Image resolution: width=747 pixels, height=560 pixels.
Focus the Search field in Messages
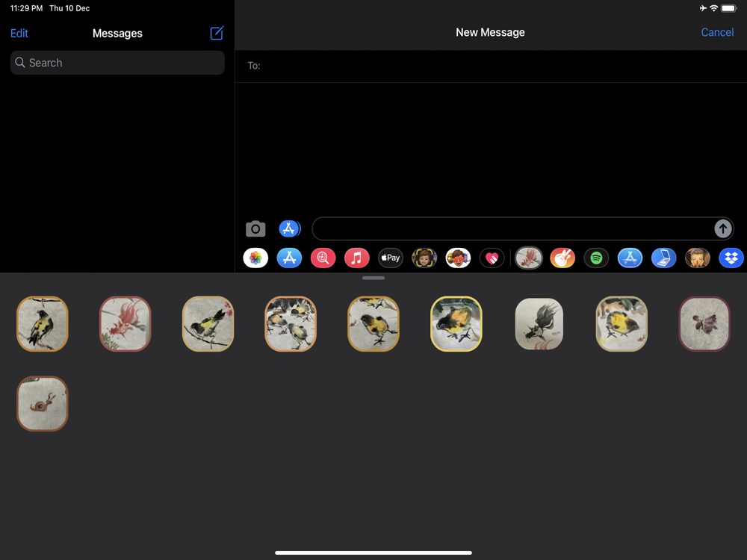(117, 63)
